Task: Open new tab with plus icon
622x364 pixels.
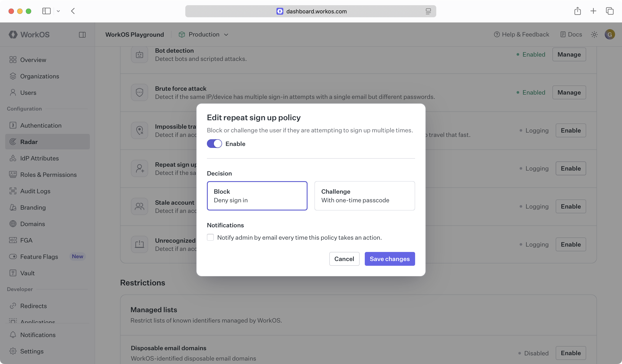Action: coord(593,11)
